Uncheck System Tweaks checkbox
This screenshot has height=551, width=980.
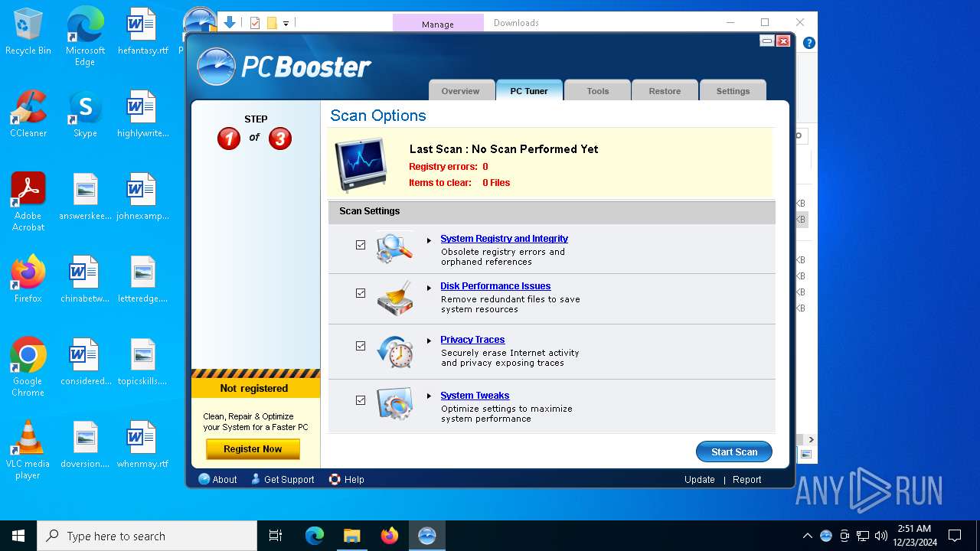pyautogui.click(x=361, y=400)
